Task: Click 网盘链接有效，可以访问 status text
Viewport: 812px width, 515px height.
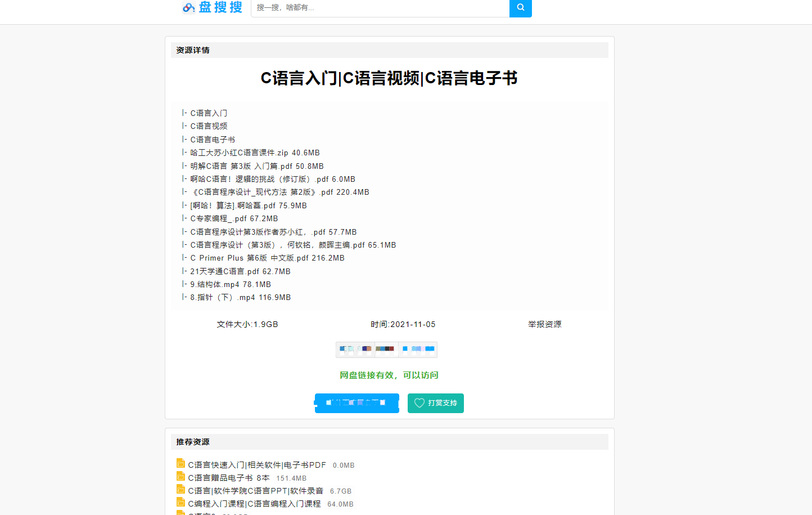Action: point(389,375)
